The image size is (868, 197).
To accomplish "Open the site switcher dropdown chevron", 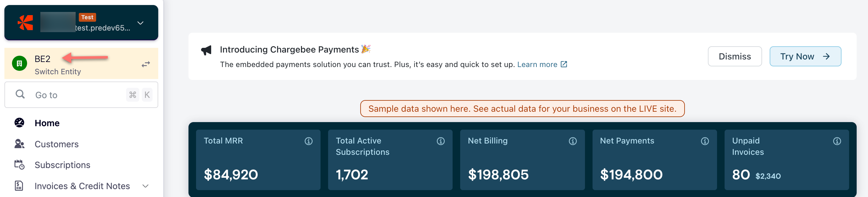I will (141, 23).
